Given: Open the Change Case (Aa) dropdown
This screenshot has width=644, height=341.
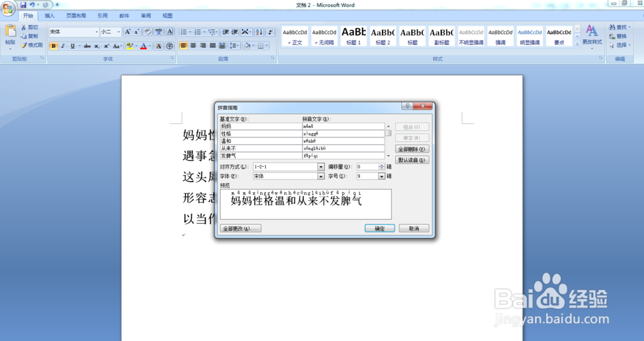Looking at the screenshot, I should (x=117, y=46).
